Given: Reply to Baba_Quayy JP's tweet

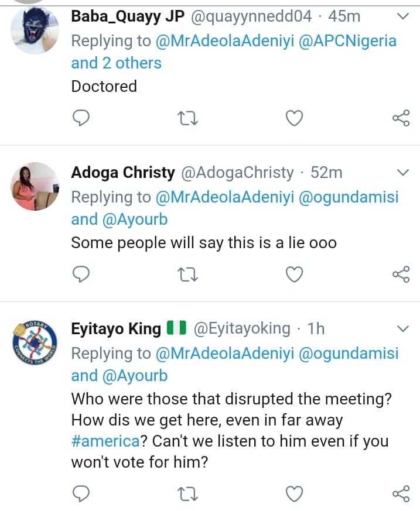Looking at the screenshot, I should pos(80,119).
